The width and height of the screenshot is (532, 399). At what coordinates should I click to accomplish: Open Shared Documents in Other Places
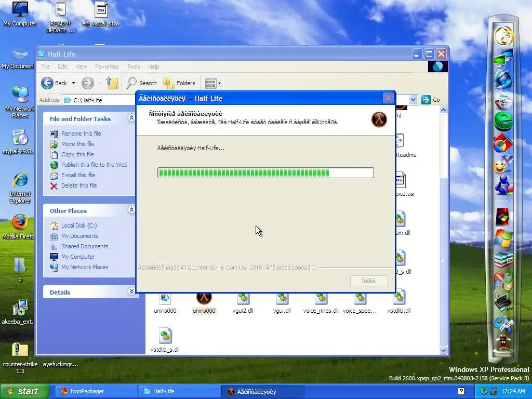pyautogui.click(x=85, y=246)
